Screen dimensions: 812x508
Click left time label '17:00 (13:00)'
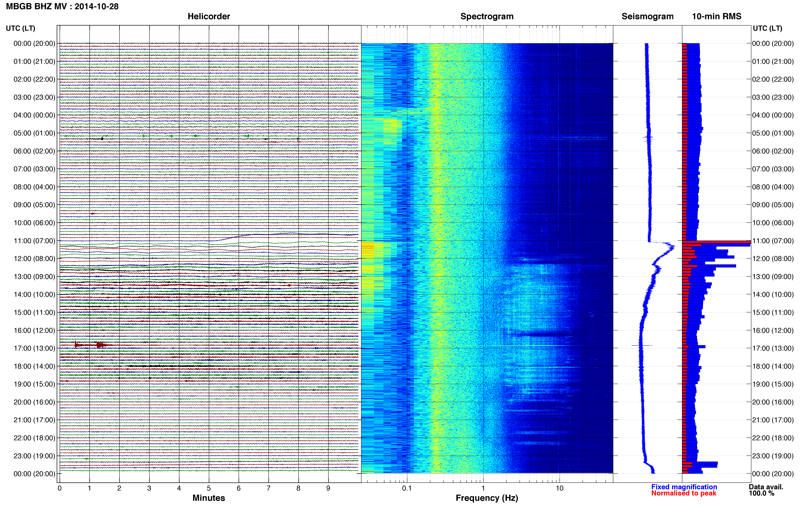[x=34, y=348]
